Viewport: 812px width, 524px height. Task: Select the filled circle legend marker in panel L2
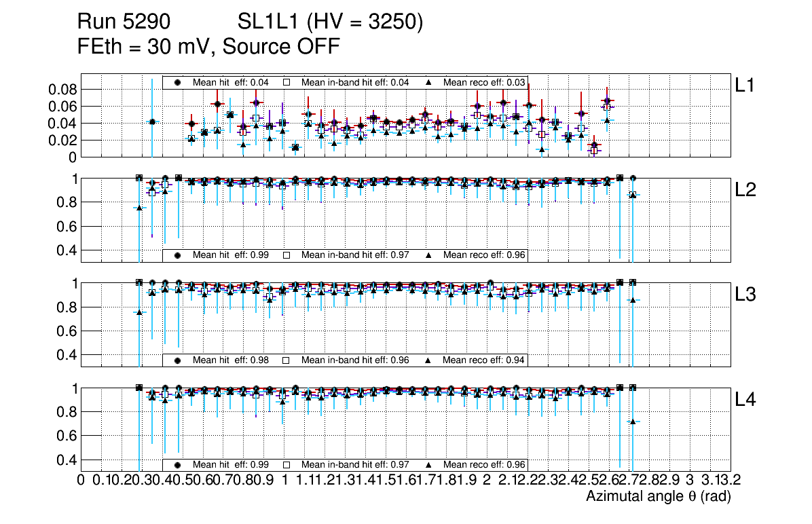coord(178,255)
